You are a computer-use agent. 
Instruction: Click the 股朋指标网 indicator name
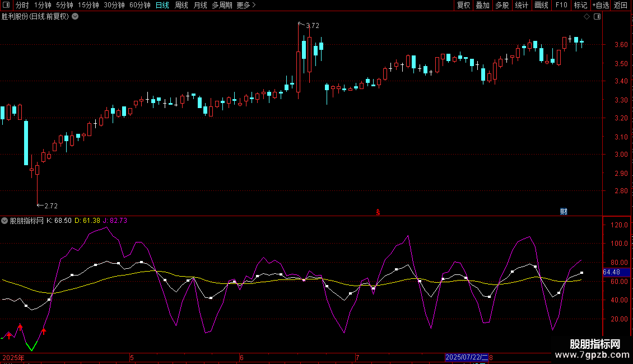[x=27, y=221]
